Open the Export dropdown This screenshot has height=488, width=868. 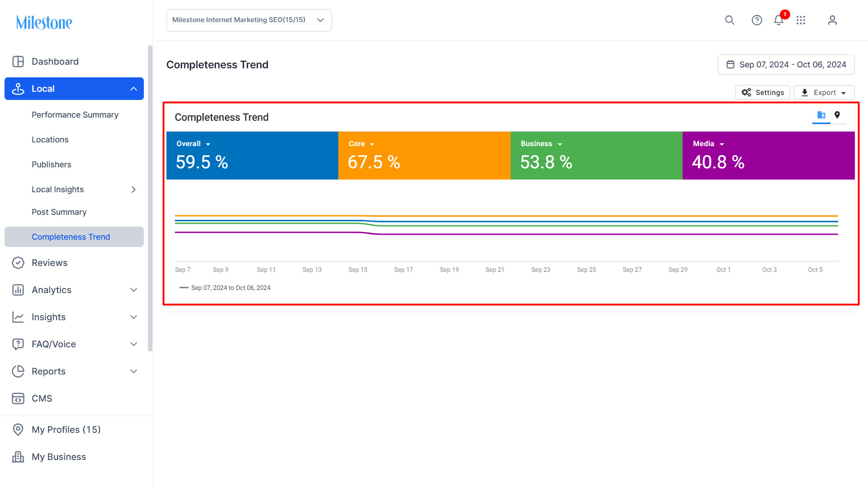[x=824, y=92]
